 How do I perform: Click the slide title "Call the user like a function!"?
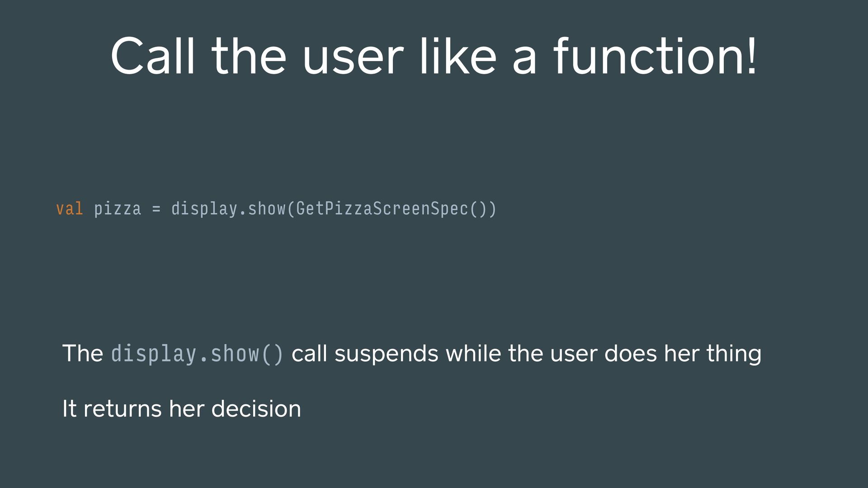point(434,56)
